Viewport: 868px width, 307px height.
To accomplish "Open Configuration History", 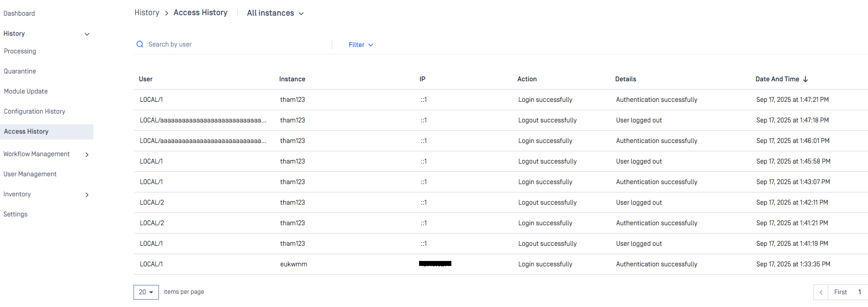I will (35, 112).
